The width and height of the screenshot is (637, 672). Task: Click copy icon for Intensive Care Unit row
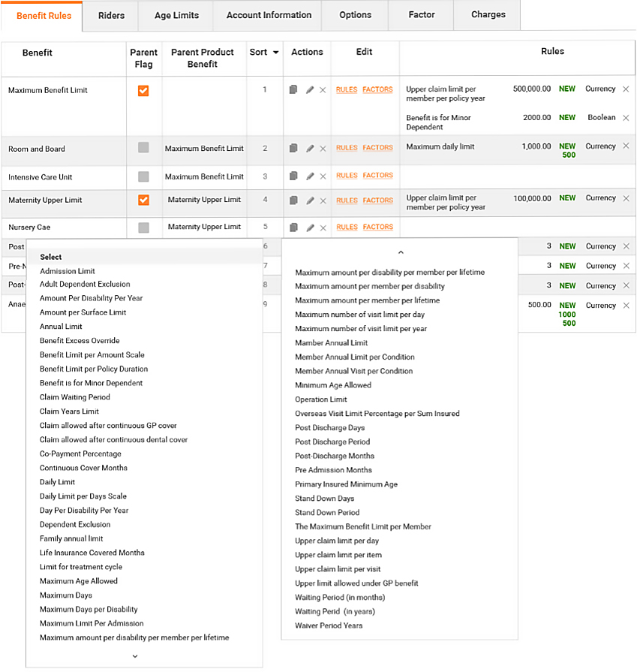click(x=293, y=176)
